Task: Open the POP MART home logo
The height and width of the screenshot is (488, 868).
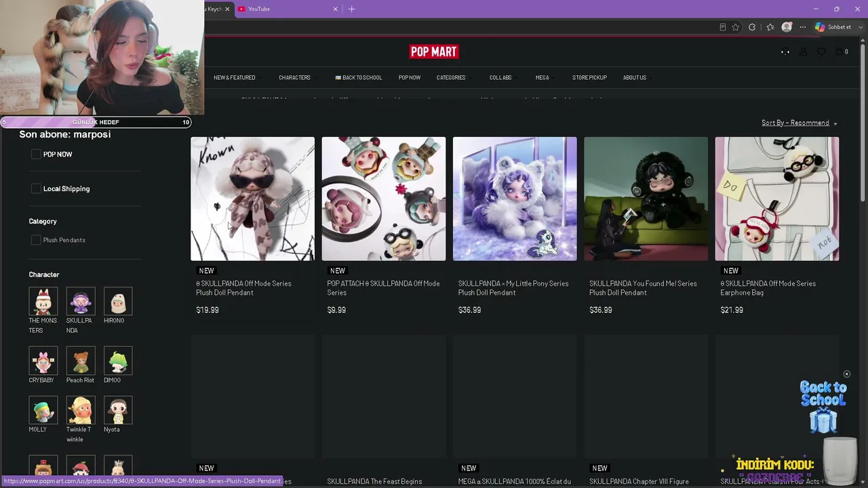Action: [434, 52]
